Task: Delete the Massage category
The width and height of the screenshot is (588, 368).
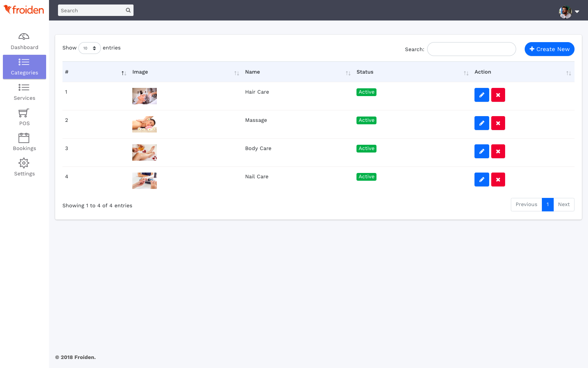Action: 498,123
